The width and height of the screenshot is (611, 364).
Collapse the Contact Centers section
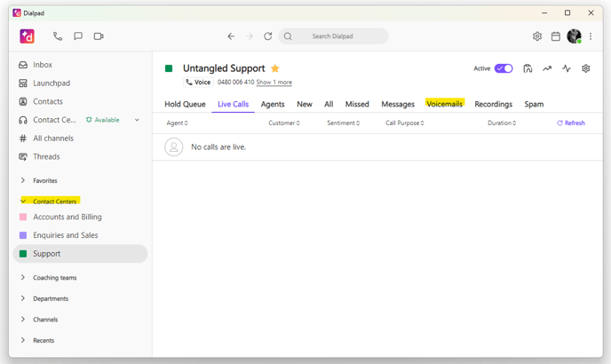[23, 202]
